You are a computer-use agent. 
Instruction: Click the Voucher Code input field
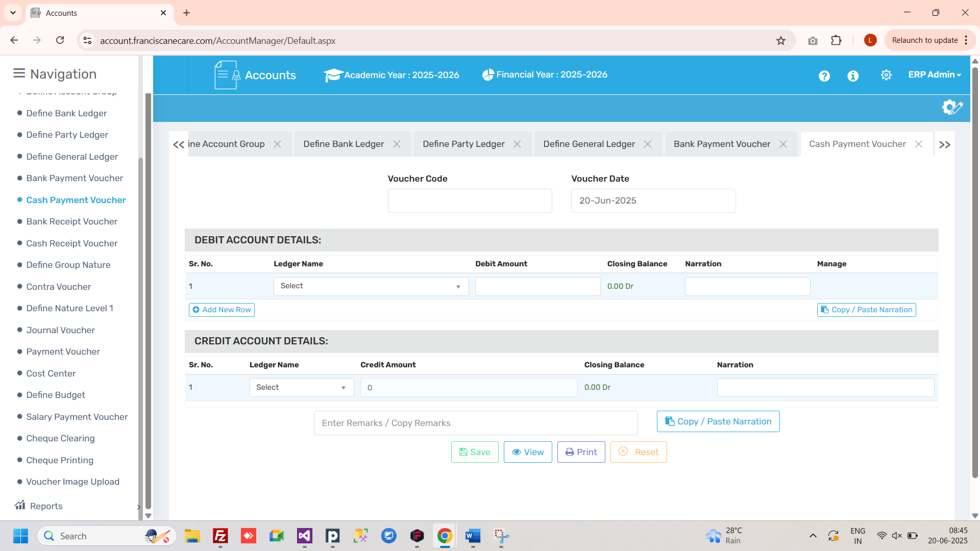(x=470, y=201)
